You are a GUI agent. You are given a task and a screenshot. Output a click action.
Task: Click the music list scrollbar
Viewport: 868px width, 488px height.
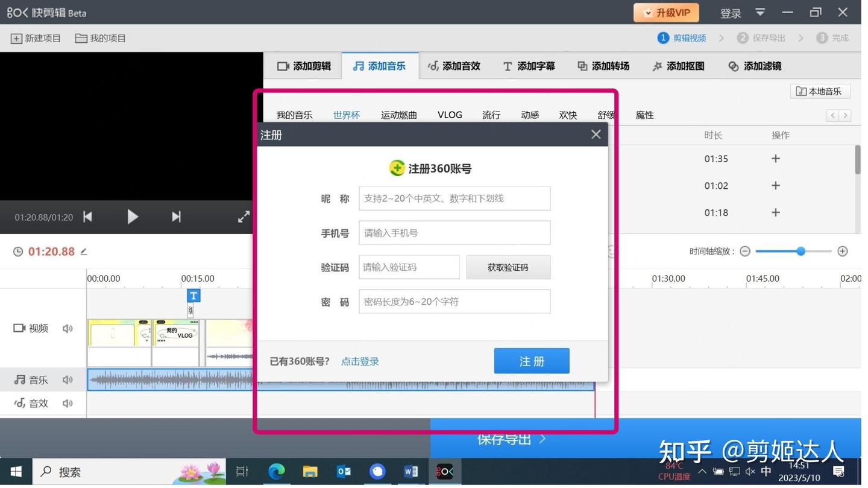click(x=858, y=160)
